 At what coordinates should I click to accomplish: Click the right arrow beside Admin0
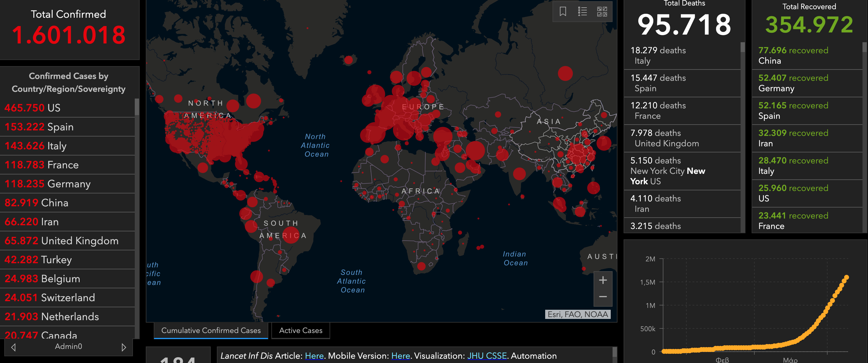click(x=124, y=347)
